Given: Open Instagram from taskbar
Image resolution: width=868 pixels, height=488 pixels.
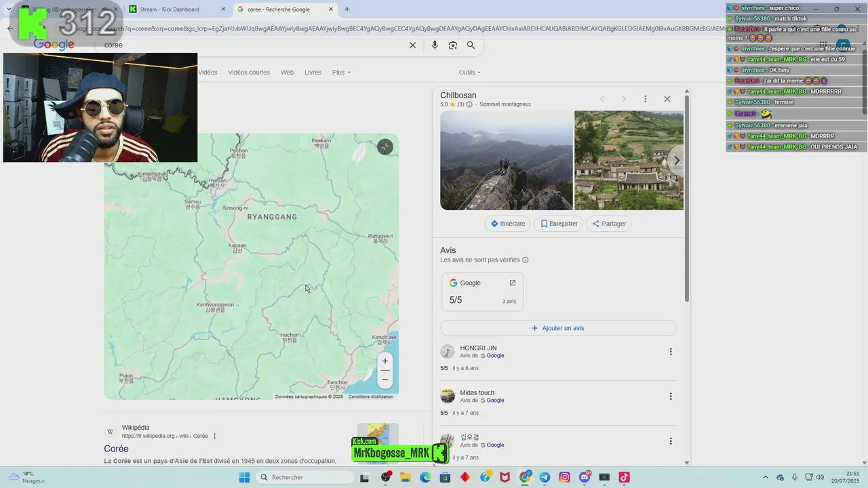Looking at the screenshot, I should [564, 477].
